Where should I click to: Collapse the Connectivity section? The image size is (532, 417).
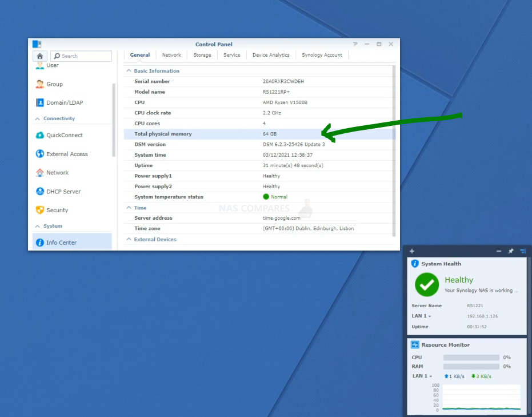pos(37,118)
